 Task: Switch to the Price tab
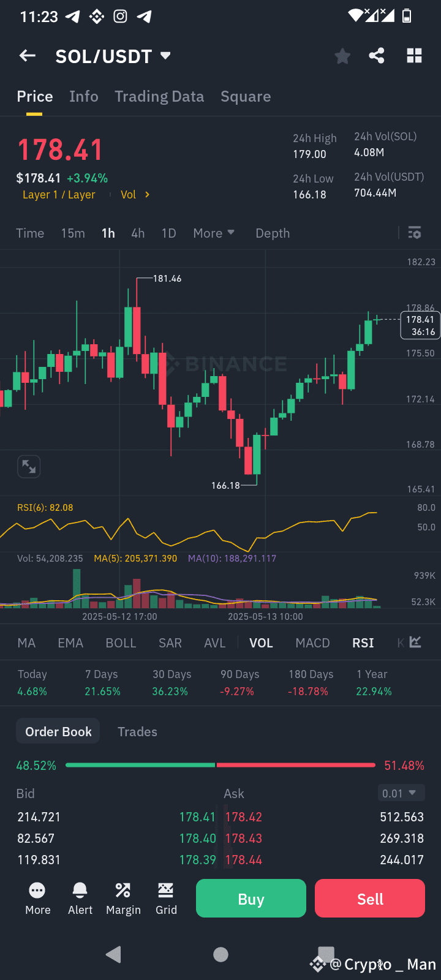click(35, 97)
